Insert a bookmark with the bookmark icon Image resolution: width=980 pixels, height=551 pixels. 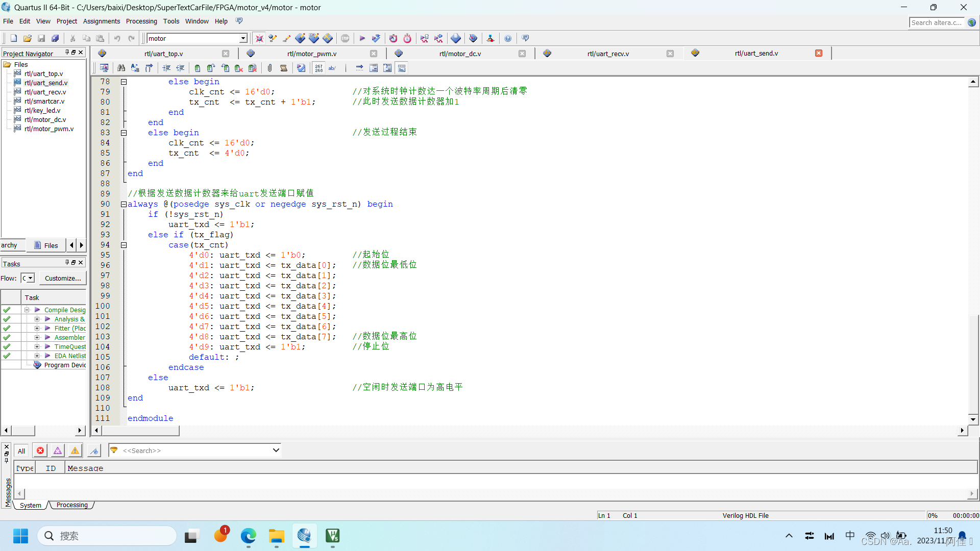(197, 68)
